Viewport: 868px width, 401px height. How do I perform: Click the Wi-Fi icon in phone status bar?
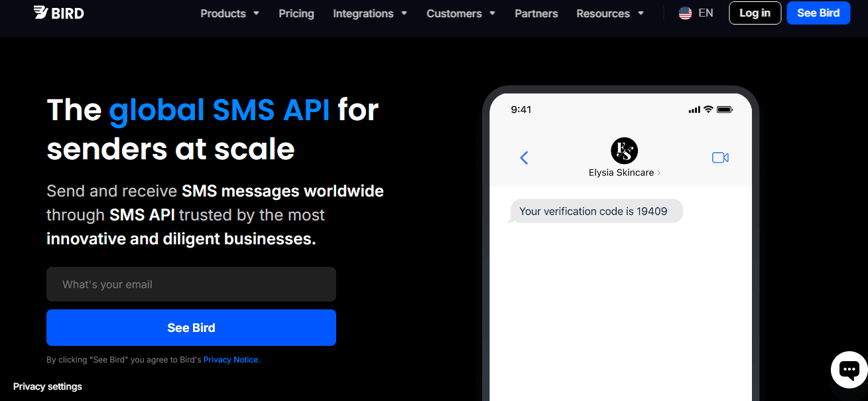[x=708, y=110]
